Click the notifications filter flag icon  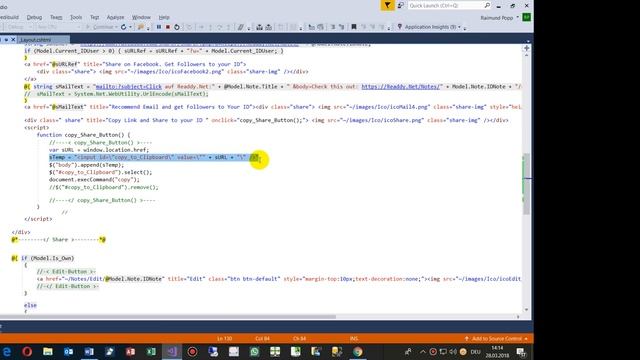387,5
